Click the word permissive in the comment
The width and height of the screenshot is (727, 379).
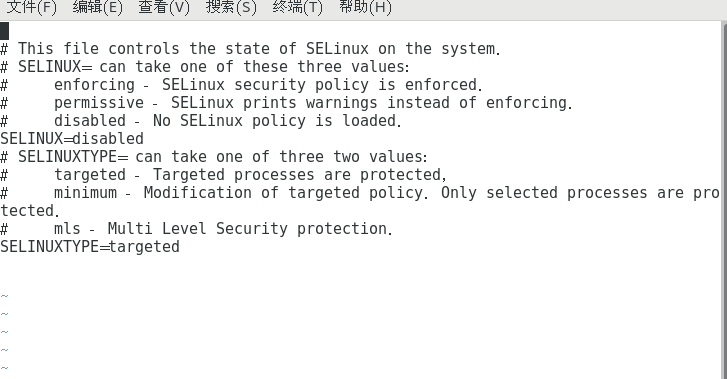point(99,103)
